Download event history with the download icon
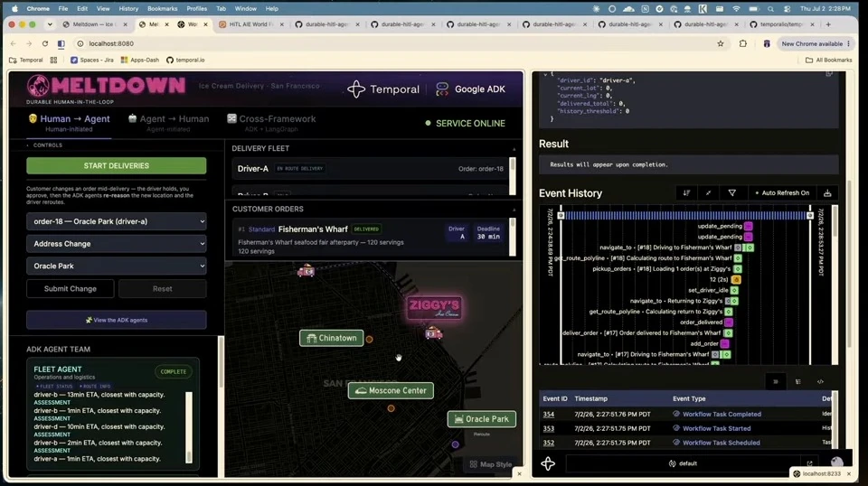The image size is (868, 486). pyautogui.click(x=827, y=193)
